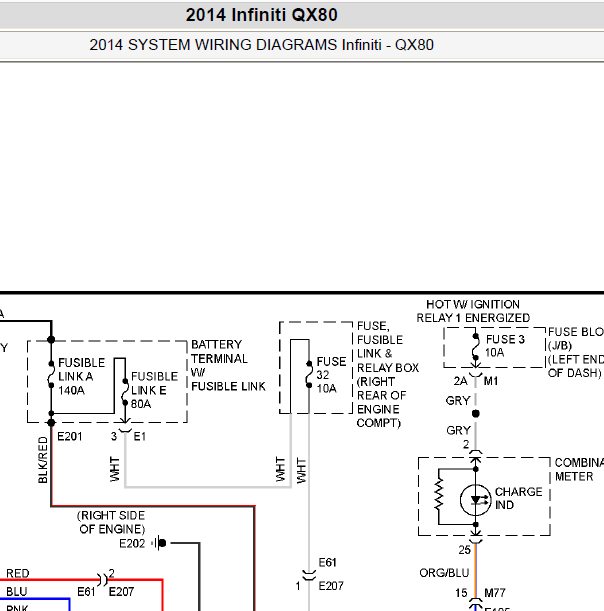Click the 'FUSIBLE LINK E 80A' label

[x=154, y=390]
